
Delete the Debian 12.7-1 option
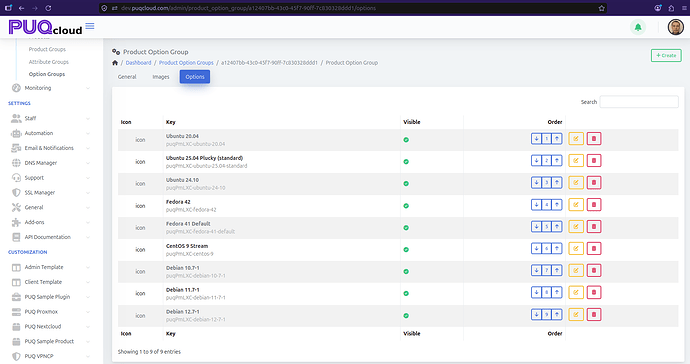pos(594,314)
